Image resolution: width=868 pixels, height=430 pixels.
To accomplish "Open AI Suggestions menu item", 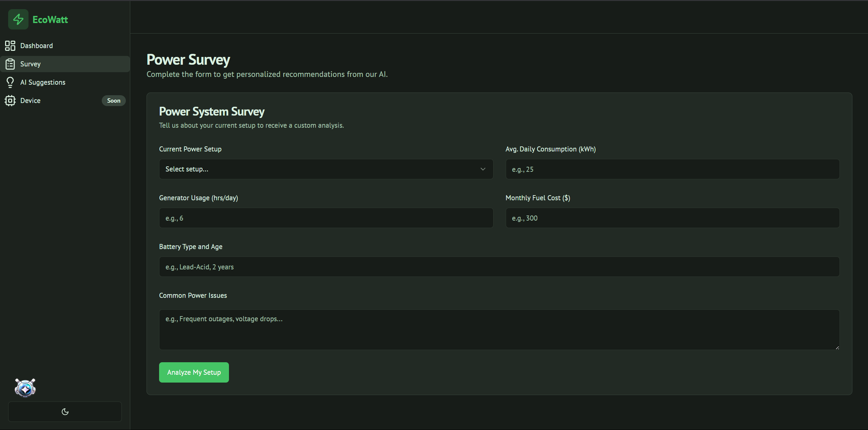I will 43,82.
